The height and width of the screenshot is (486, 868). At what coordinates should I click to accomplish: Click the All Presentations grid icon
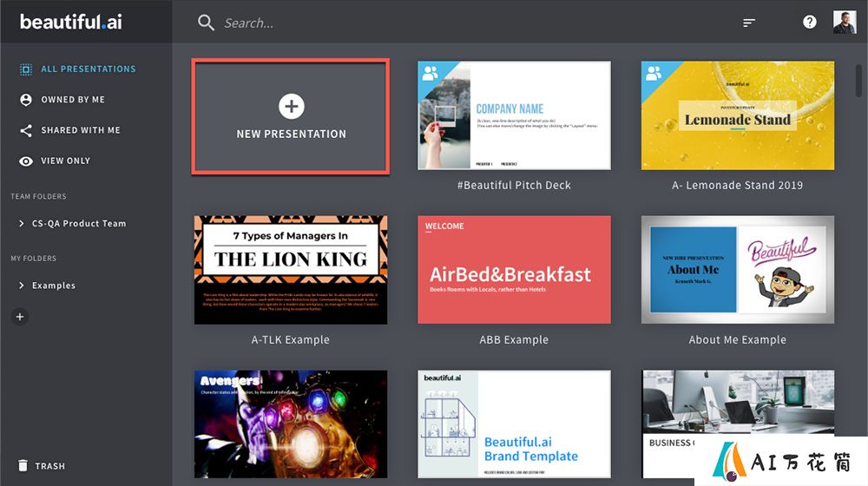click(26, 69)
